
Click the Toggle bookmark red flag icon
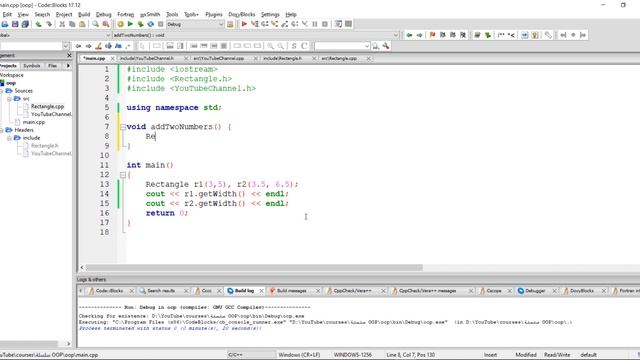(x=433, y=36)
